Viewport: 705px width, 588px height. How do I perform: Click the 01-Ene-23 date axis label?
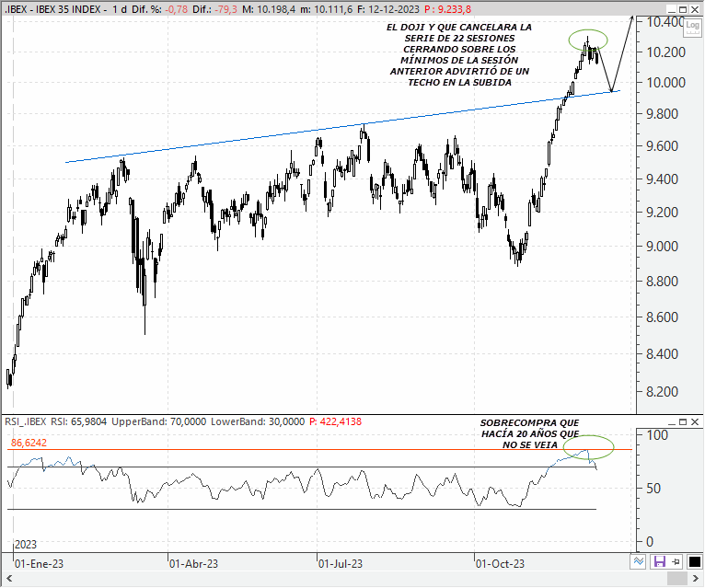40,564
